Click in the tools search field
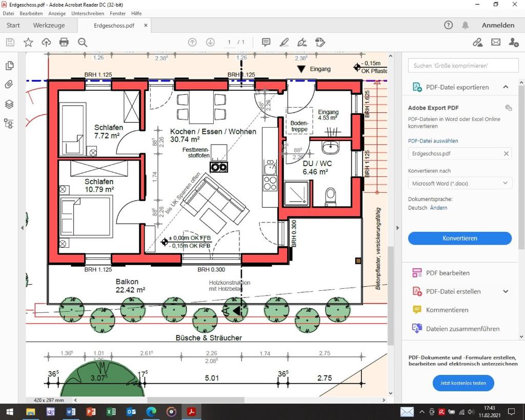 [463, 66]
